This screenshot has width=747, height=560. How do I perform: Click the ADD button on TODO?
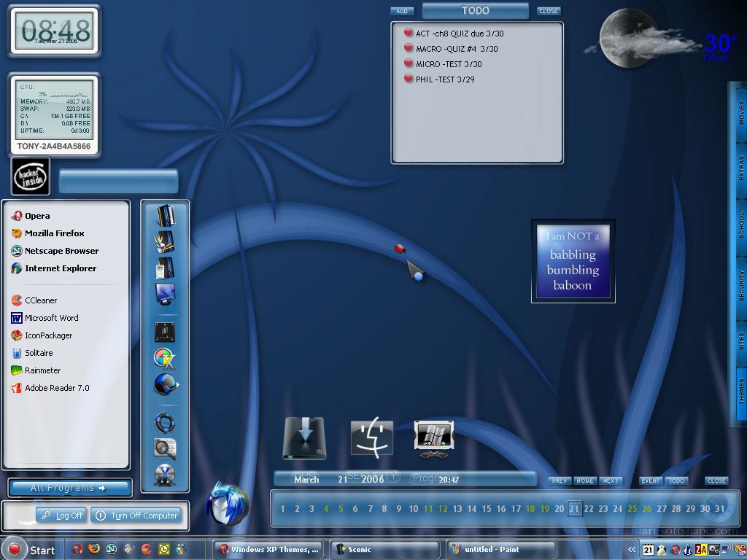(x=402, y=11)
